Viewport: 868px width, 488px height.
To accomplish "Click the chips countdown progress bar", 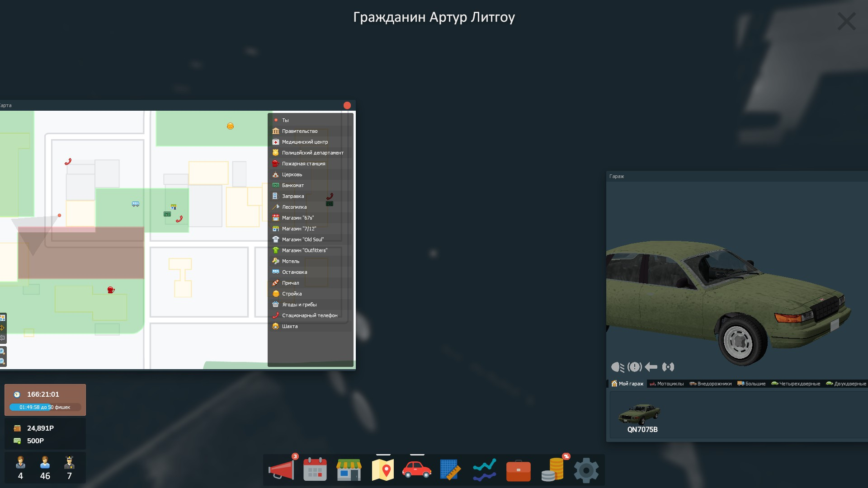I will (x=45, y=407).
